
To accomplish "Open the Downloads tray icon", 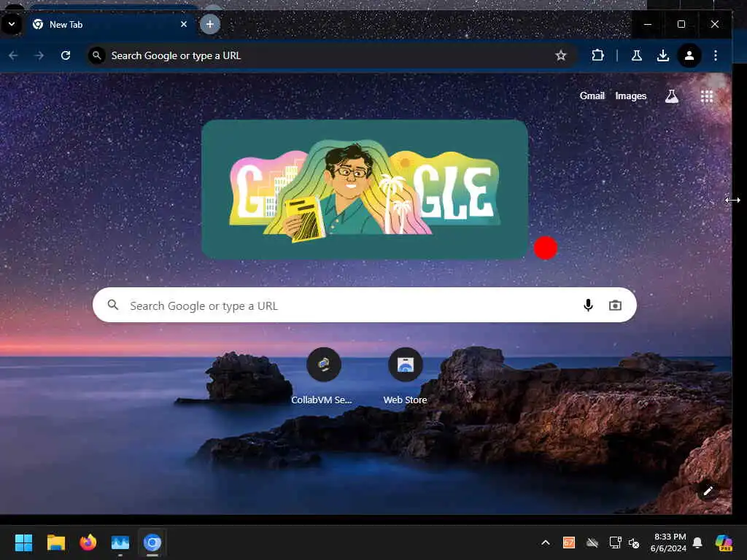I will point(662,55).
